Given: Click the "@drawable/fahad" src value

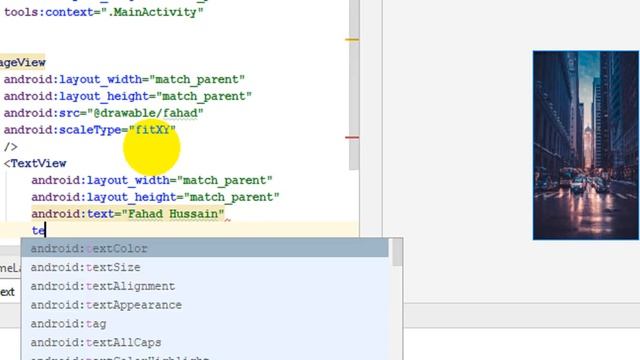Looking at the screenshot, I should [x=145, y=113].
